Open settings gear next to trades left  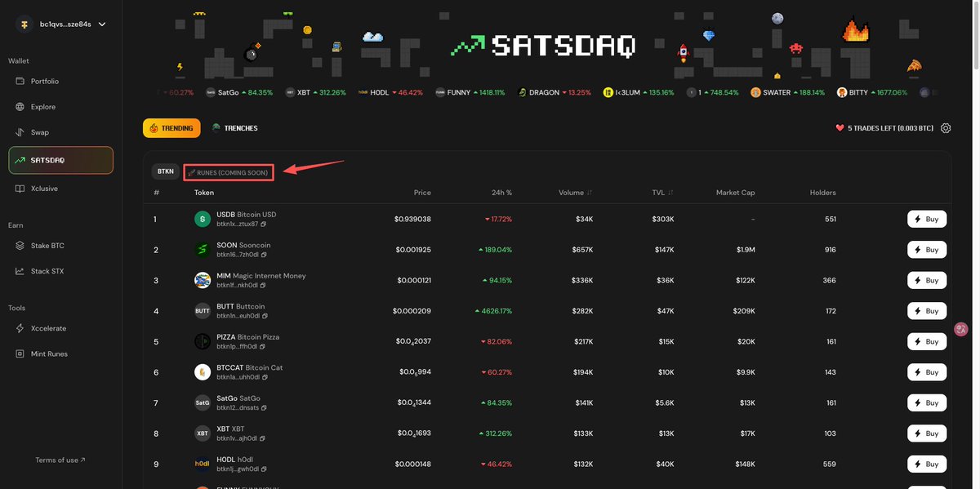coord(946,128)
